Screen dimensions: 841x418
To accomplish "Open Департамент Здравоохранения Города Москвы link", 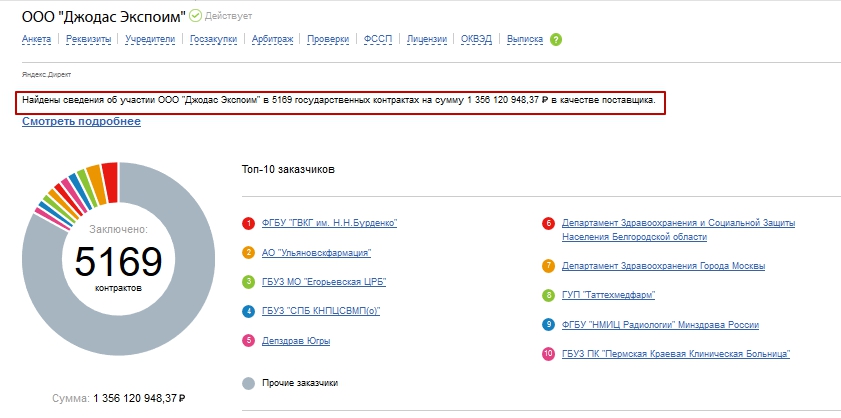I will pyautogui.click(x=663, y=266).
